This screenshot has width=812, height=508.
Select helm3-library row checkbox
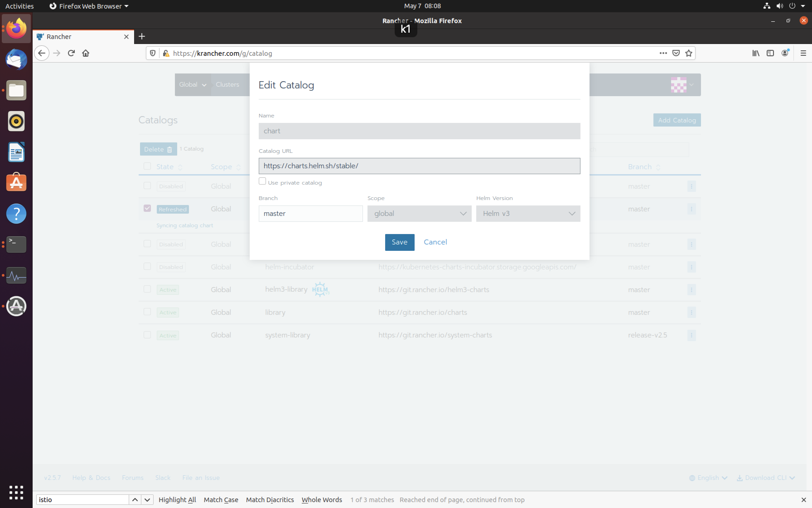tap(147, 289)
